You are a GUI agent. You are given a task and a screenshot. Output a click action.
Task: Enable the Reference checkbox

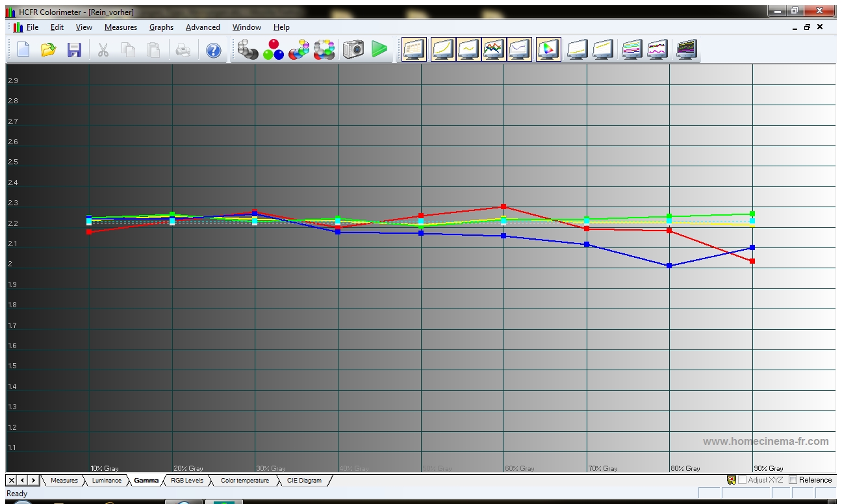[x=793, y=480]
